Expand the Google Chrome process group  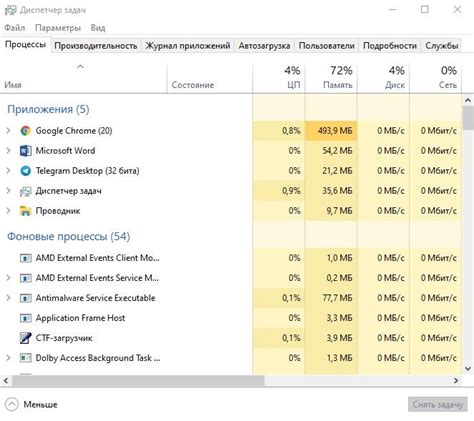(8, 131)
